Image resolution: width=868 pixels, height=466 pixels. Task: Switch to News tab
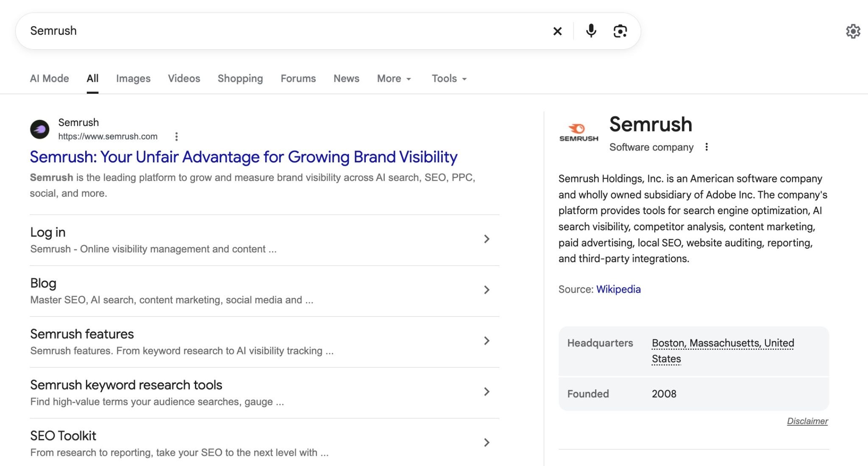(346, 78)
